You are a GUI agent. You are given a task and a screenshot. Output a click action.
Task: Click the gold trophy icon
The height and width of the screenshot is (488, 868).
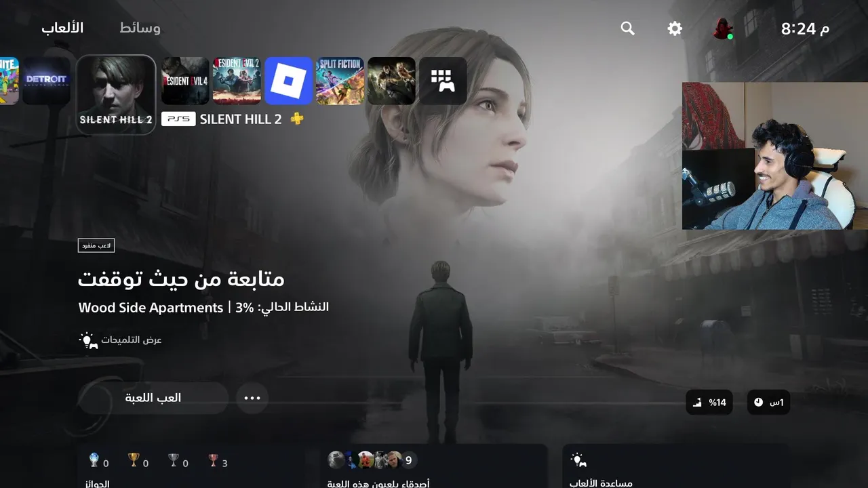tap(134, 461)
